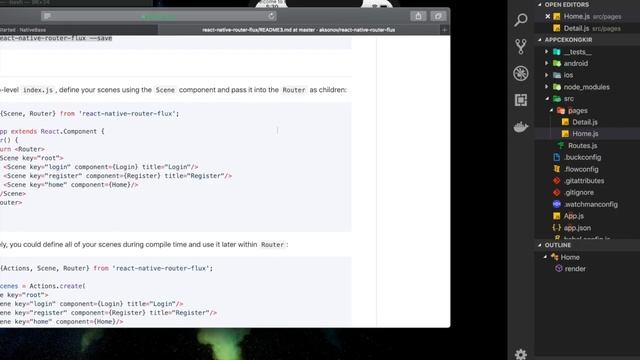
Task: Click the 'Scene' inline code in paragraph
Action: (x=165, y=90)
